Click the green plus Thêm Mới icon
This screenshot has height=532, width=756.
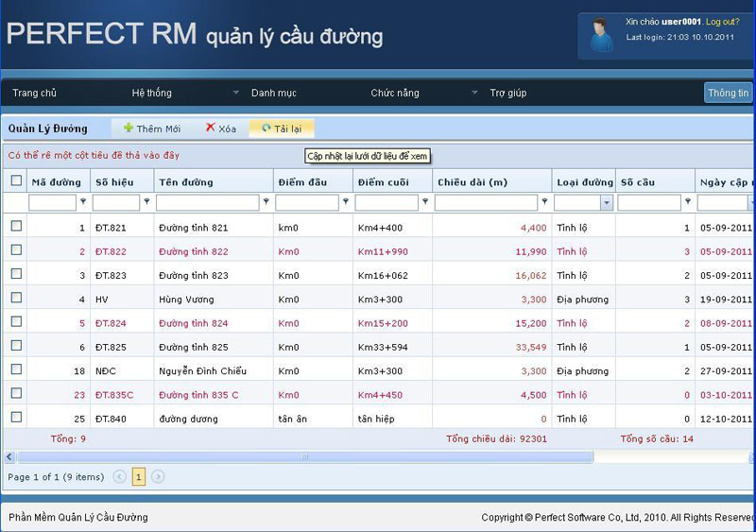tap(129, 128)
